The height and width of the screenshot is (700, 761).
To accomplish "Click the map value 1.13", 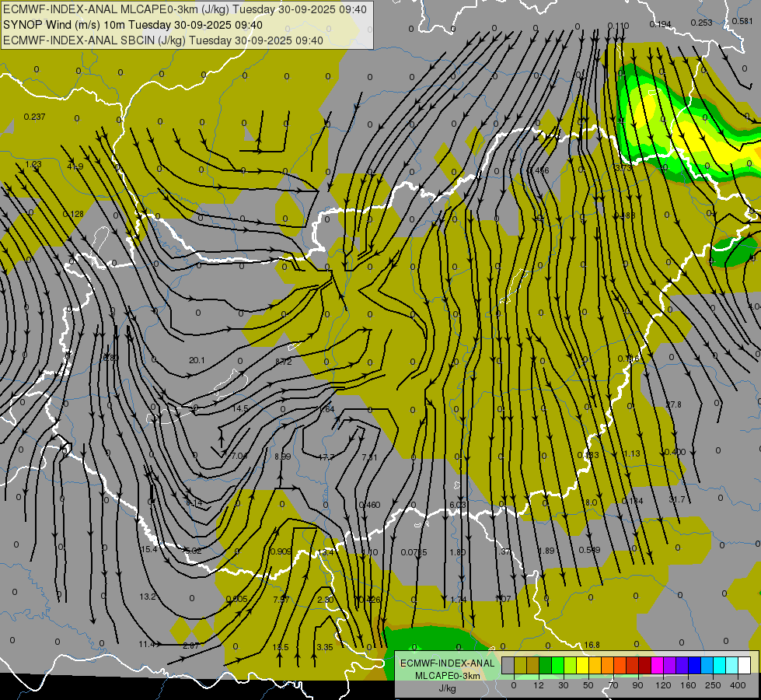I will pyautogui.click(x=632, y=453).
